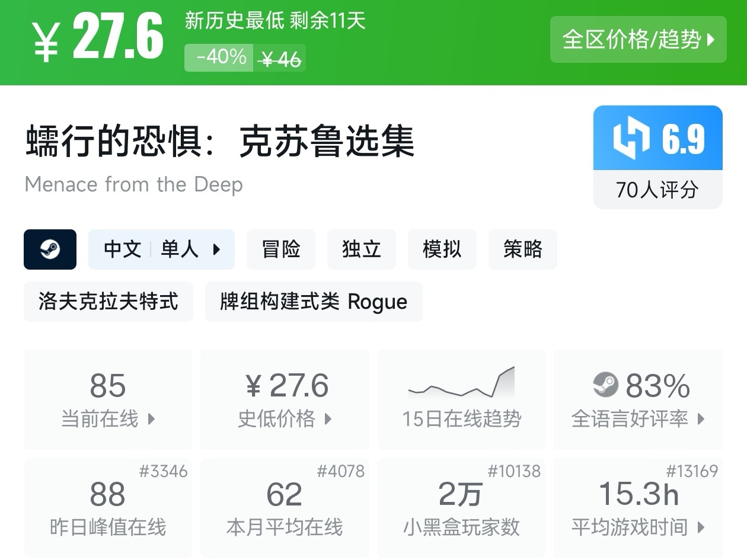Click the struck-through ¥46 original price
This screenshot has height=560, width=747.
280,59
